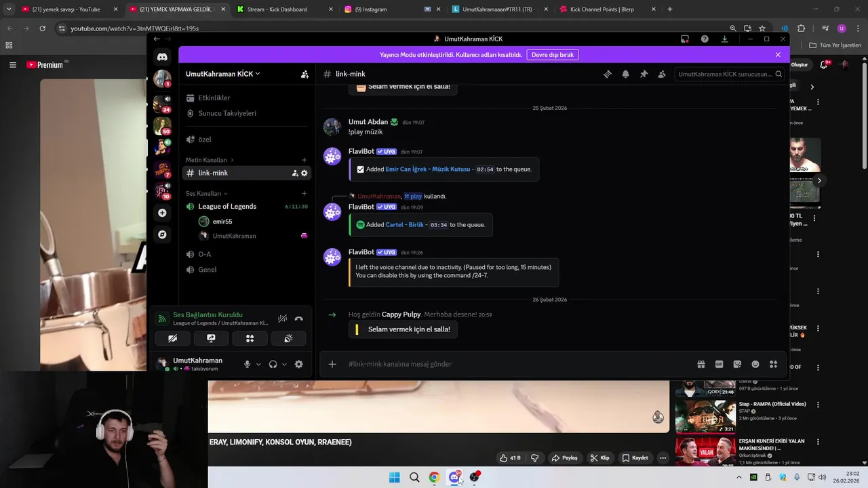Open sticker picker in message bar

(x=737, y=364)
